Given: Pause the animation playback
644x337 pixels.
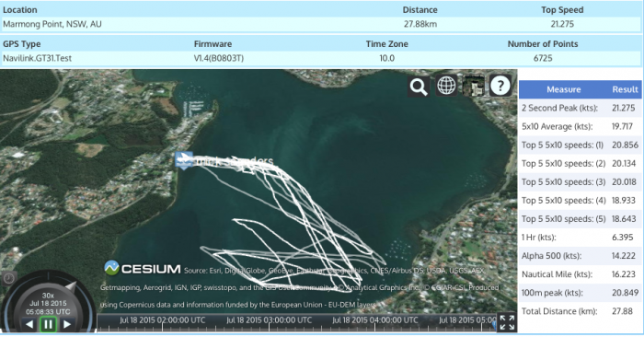Looking at the screenshot, I should (48, 325).
